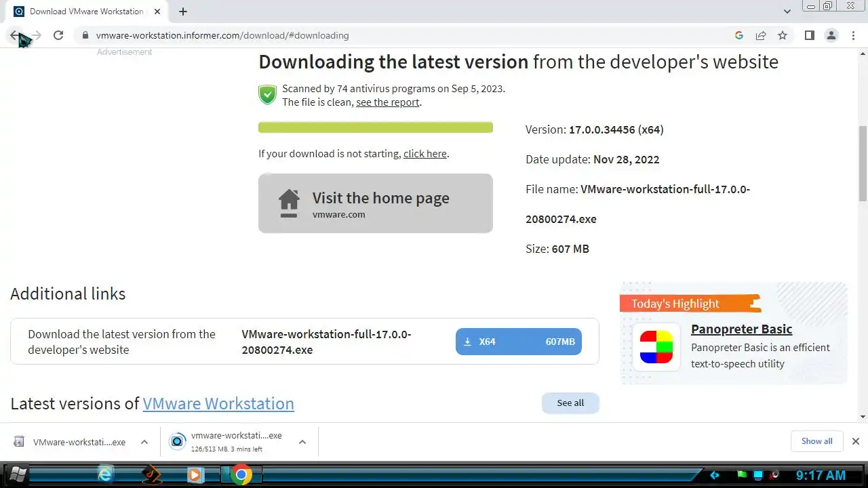Open the Chrome profile avatar
This screenshot has height=488, width=868.
point(831,35)
